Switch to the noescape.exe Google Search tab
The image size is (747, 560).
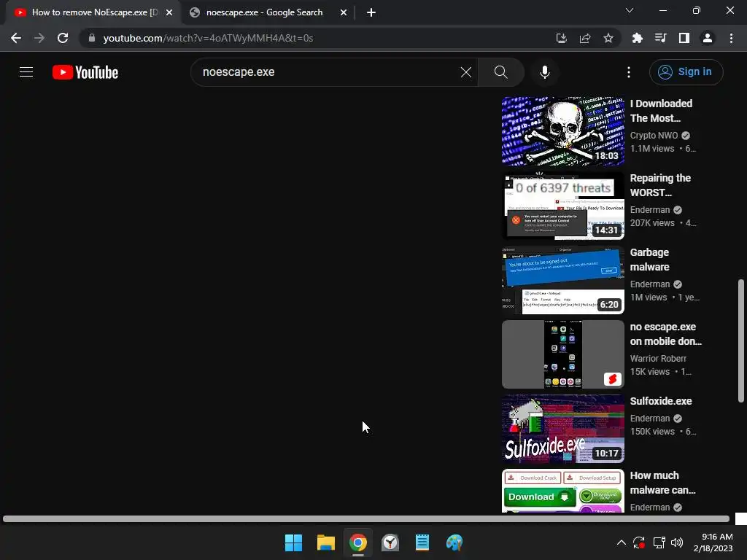(x=264, y=12)
